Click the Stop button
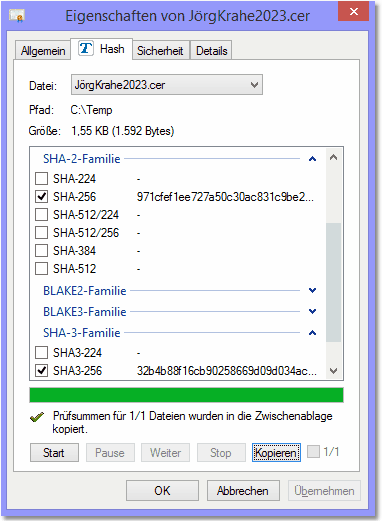This screenshot has height=523, width=382. pos(221,453)
